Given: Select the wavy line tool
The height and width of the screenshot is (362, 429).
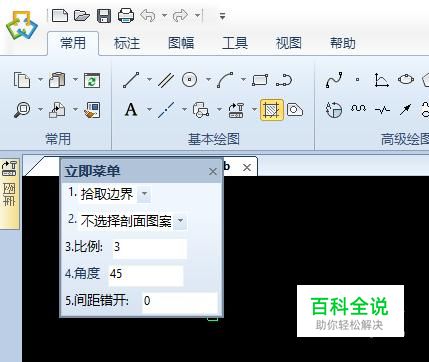Looking at the screenshot, I should pos(358,108).
